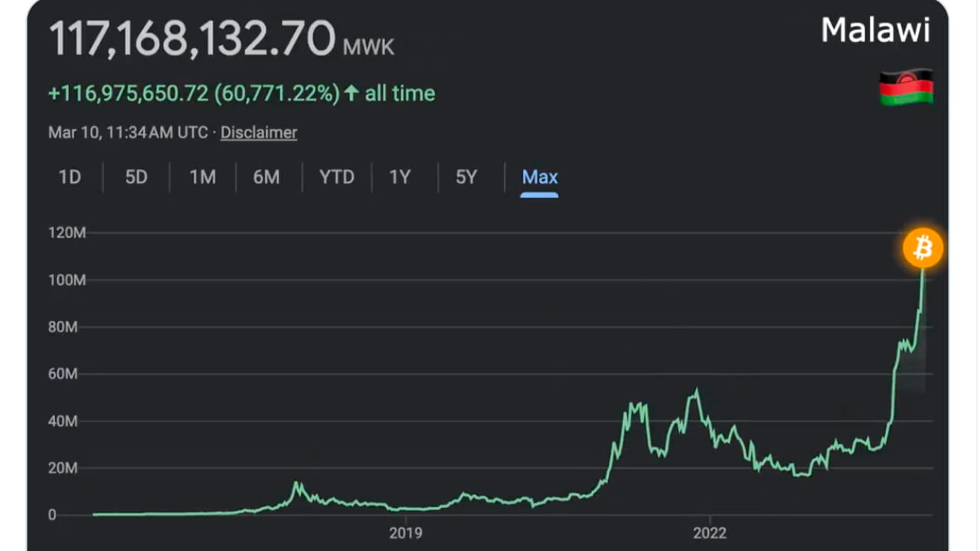Switch to the 6M range tab
Image resolution: width=980 pixels, height=551 pixels.
[266, 178]
